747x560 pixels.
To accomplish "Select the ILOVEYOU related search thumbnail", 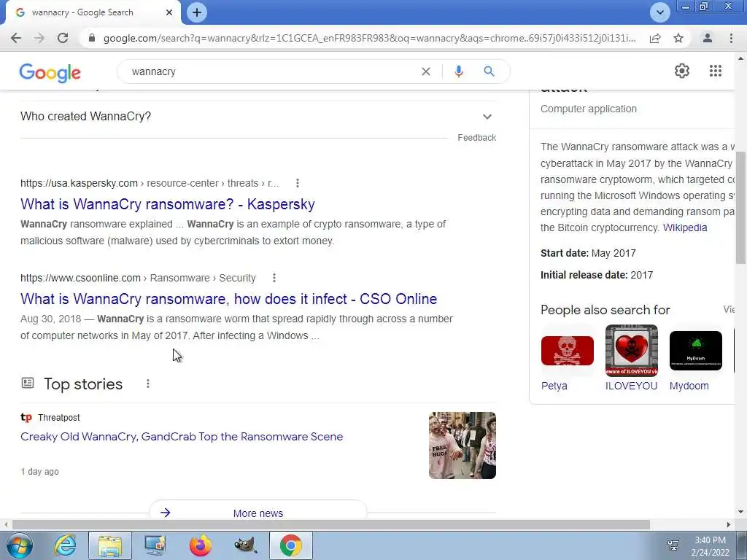I will (631, 351).
